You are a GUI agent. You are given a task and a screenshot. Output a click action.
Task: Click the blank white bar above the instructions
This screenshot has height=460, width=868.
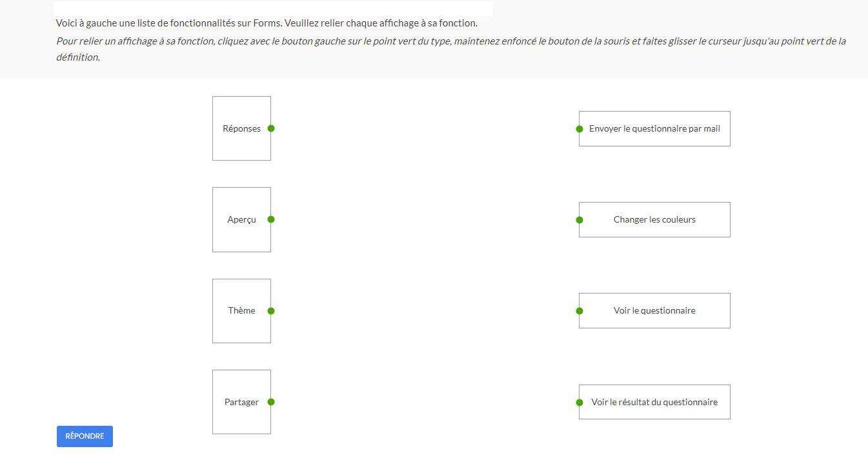(x=273, y=8)
